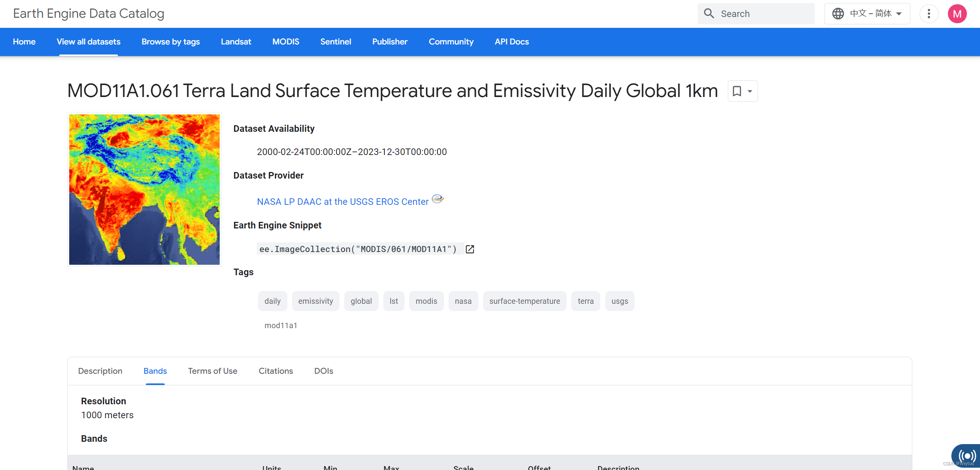Switch to the Description tab
Viewport: 980px width, 470px height.
coord(100,371)
